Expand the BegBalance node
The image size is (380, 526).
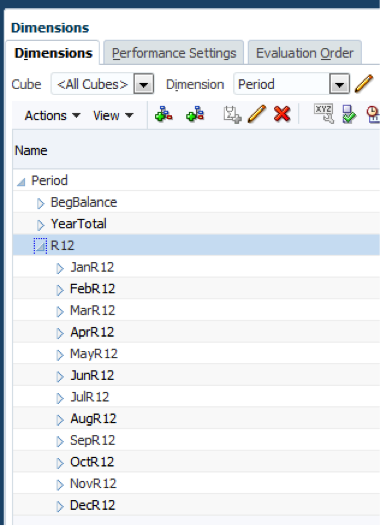pyautogui.click(x=41, y=203)
